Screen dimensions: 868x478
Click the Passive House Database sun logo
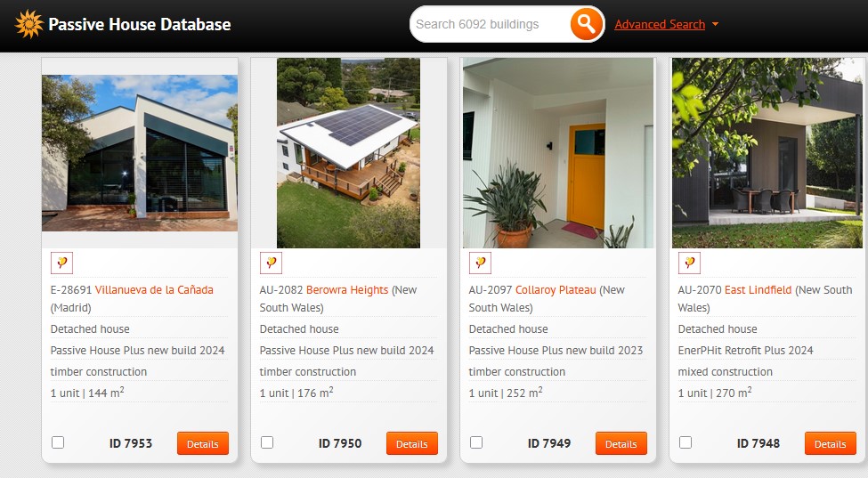pos(28,24)
